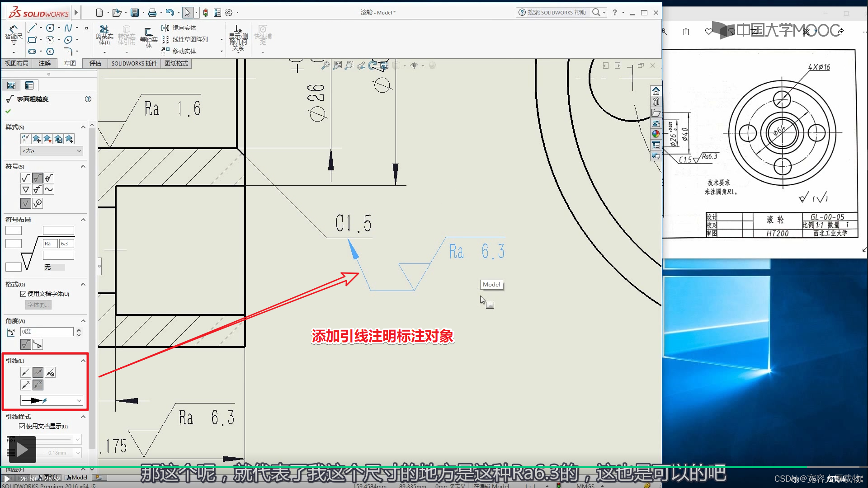This screenshot has height=488, width=868.
Task: Open the style <无> dropdown
Action: pos(52,150)
